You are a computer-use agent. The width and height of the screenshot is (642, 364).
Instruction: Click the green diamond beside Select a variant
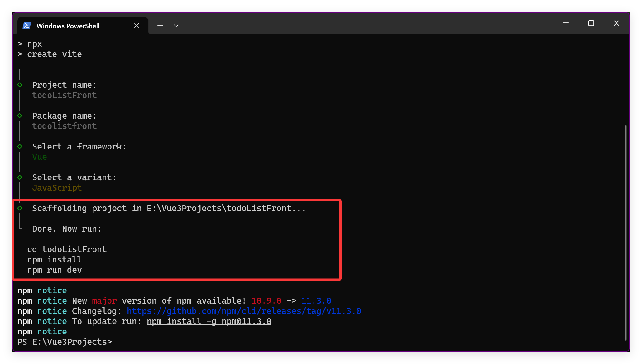(x=20, y=177)
